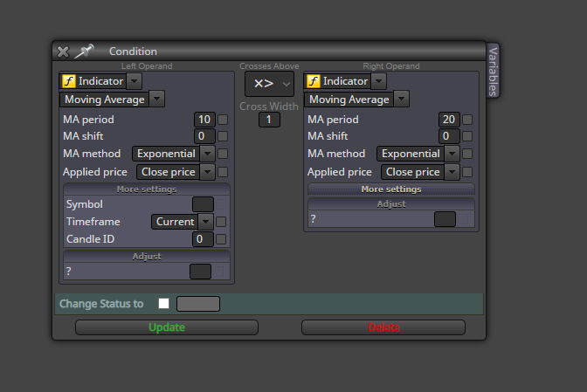This screenshot has width=587, height=392.
Task: Toggle checkbox beside Candle ID row
Action: pyautogui.click(x=221, y=239)
